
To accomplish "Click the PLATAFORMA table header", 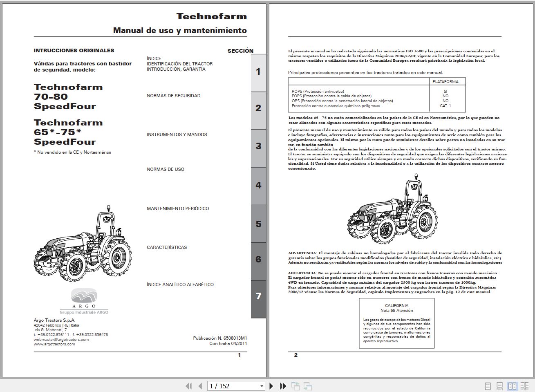I will tap(445, 81).
